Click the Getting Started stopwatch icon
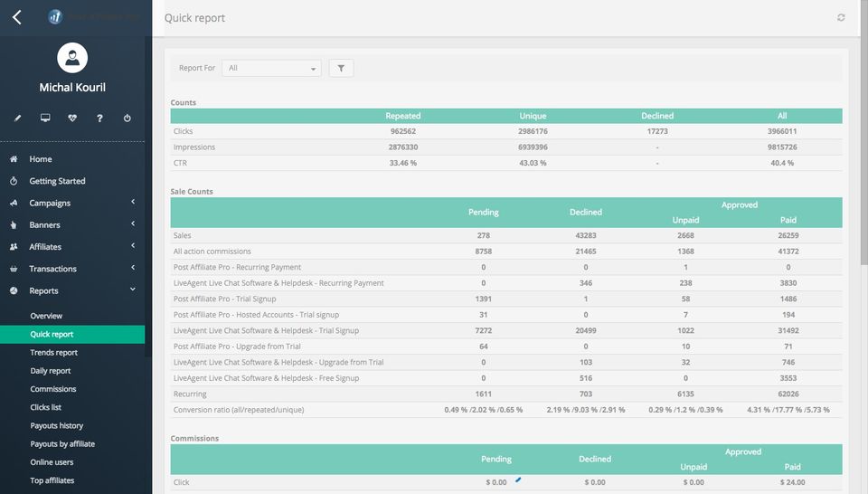This screenshot has width=868, height=494. point(14,181)
